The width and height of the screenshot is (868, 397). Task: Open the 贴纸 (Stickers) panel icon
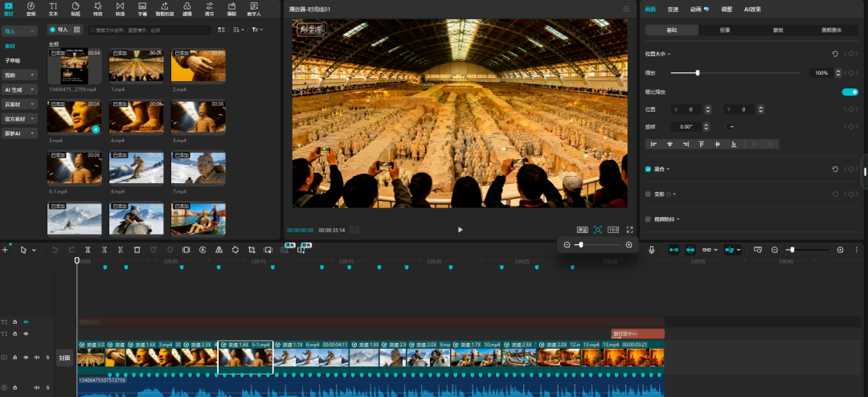75,9
